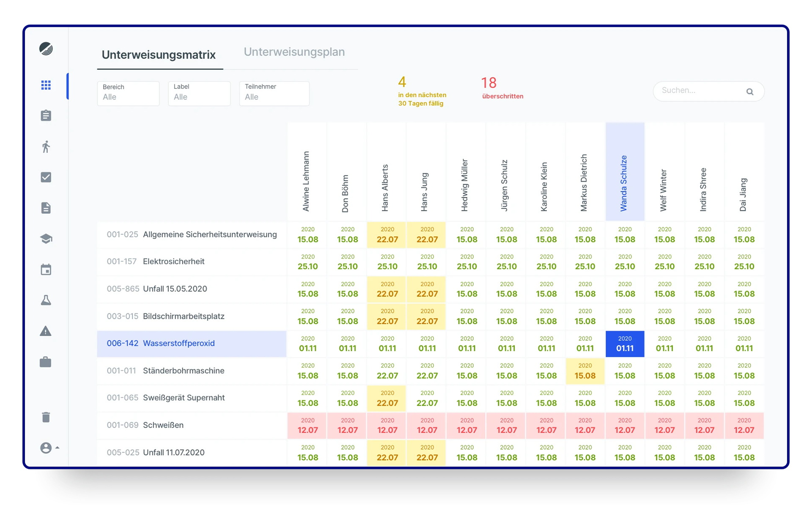Click the clipboard icon in sidebar
This screenshot has width=812, height=508.
(x=46, y=116)
